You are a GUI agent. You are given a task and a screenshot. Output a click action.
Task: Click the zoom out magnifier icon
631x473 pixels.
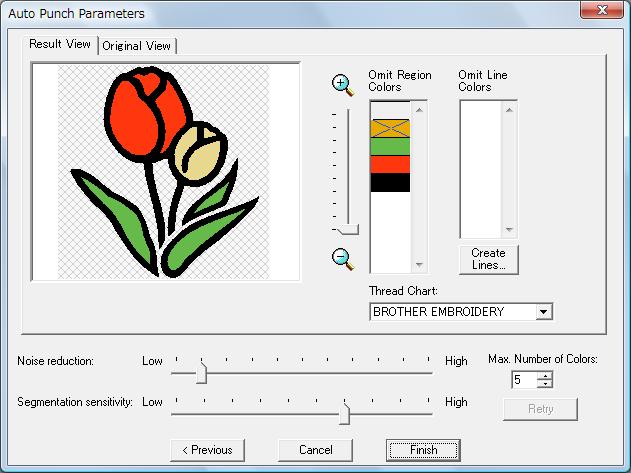point(342,259)
